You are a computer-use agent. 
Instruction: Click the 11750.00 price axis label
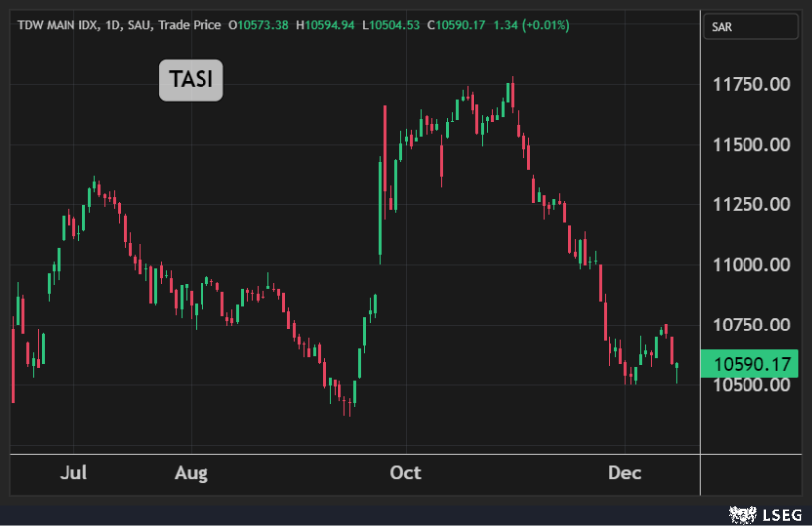click(751, 84)
